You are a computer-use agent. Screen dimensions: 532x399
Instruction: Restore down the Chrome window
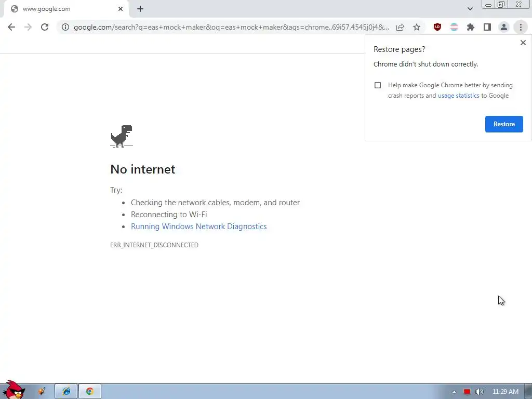[x=501, y=4]
